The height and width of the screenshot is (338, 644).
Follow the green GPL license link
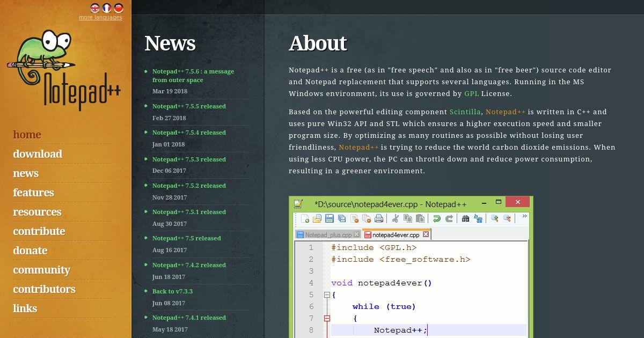pyautogui.click(x=472, y=93)
